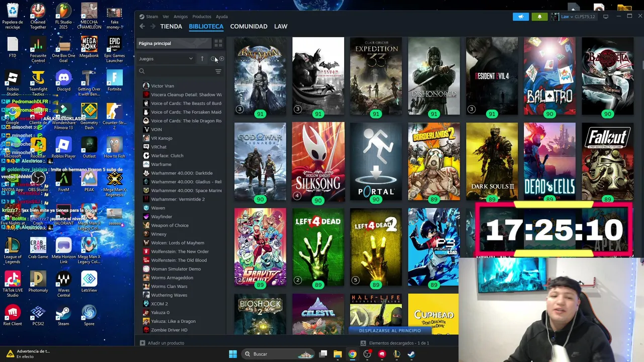Open the Spore desktop shortcut
This screenshot has height=362, width=644.
[89, 315]
